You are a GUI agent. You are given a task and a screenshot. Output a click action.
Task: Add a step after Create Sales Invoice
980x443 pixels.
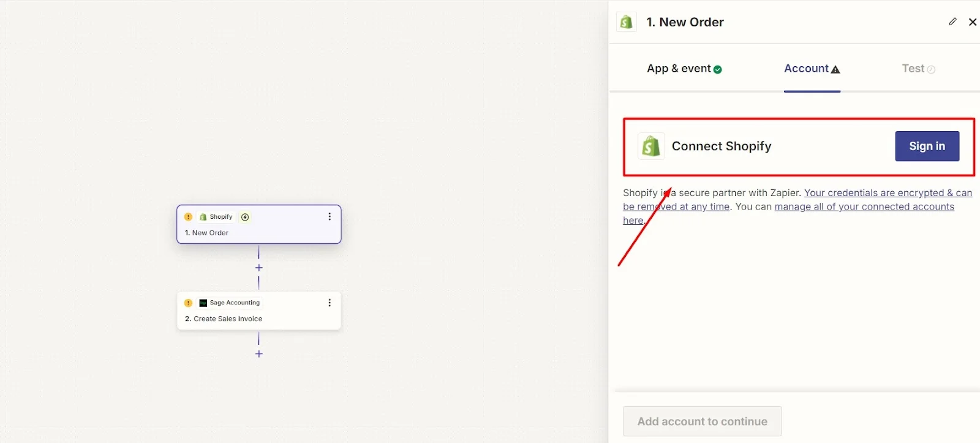[259, 354]
